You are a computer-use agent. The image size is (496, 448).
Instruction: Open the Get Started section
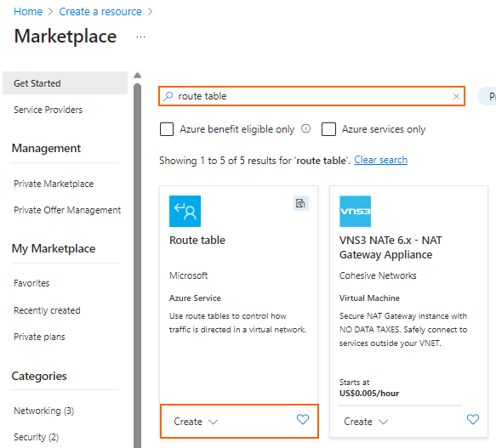pyautogui.click(x=65, y=83)
